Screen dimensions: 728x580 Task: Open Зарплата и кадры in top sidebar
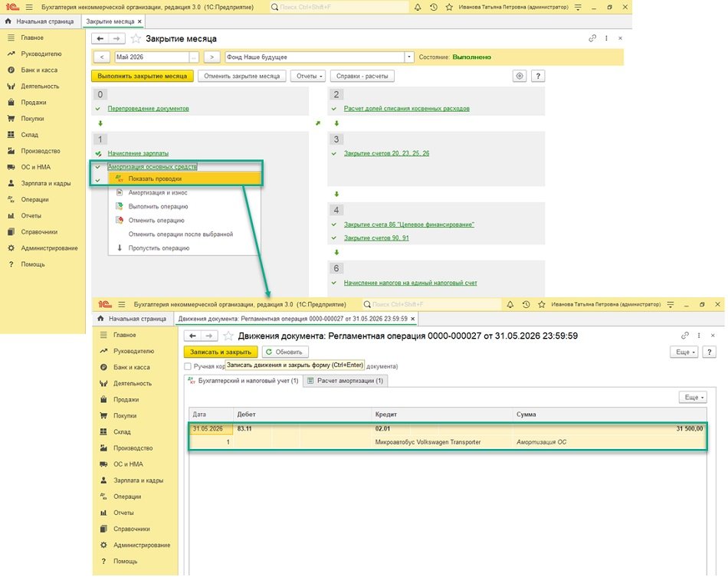coord(45,183)
